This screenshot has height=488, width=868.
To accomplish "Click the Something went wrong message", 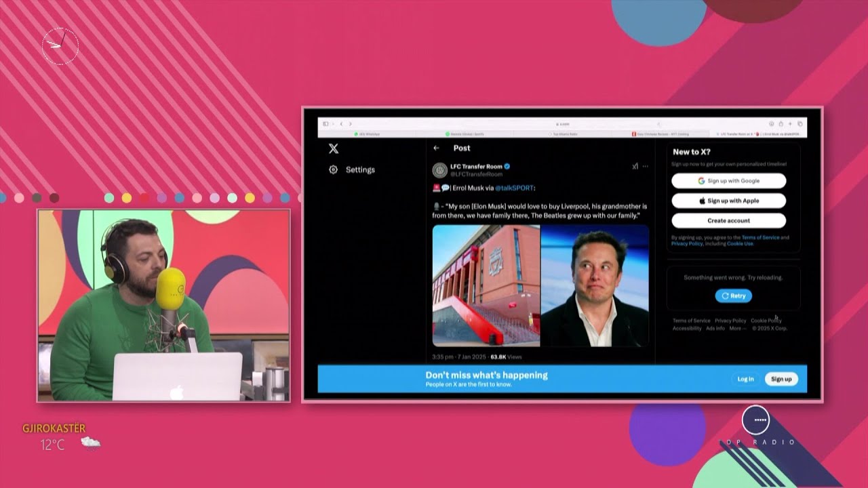I will pyautogui.click(x=733, y=277).
